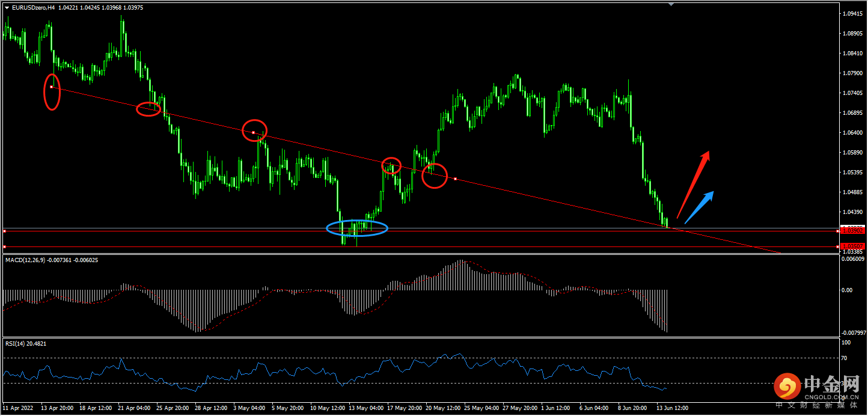The height and width of the screenshot is (416, 868).
Task: Select trendline end anchor near 20 May
Action: [456, 179]
